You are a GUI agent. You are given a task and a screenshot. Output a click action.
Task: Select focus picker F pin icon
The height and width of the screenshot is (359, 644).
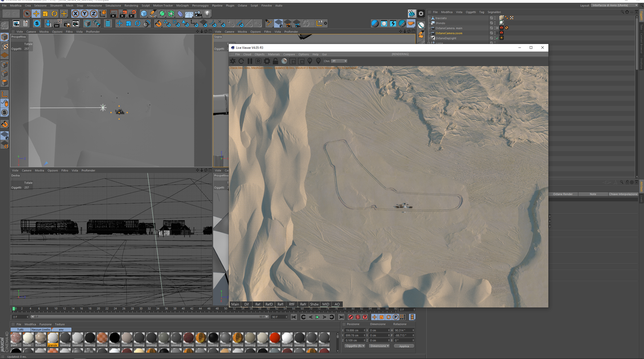pyautogui.click(x=310, y=61)
